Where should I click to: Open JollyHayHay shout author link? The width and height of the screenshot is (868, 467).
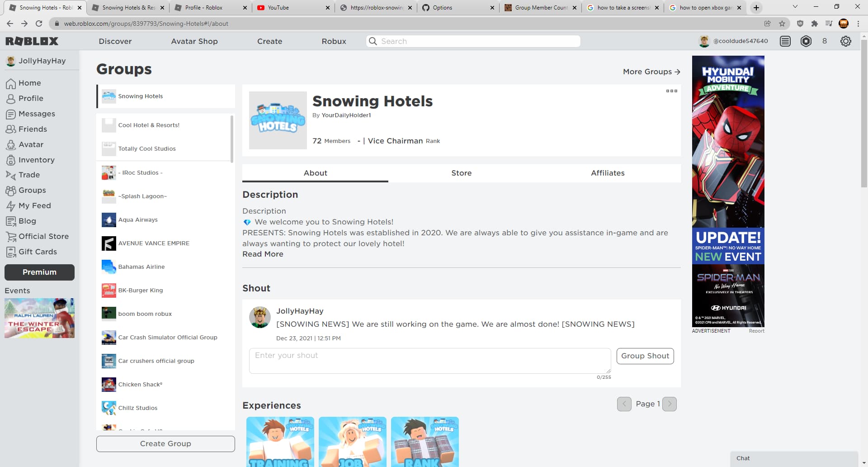click(x=300, y=311)
